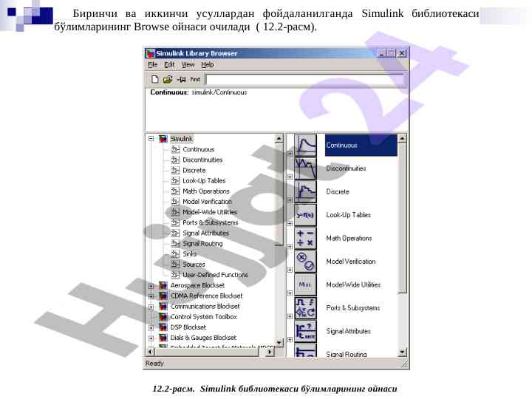Viewport: 532px width, 399px height.
Task: Select Signal Attributes label in right pane
Action: (x=349, y=331)
